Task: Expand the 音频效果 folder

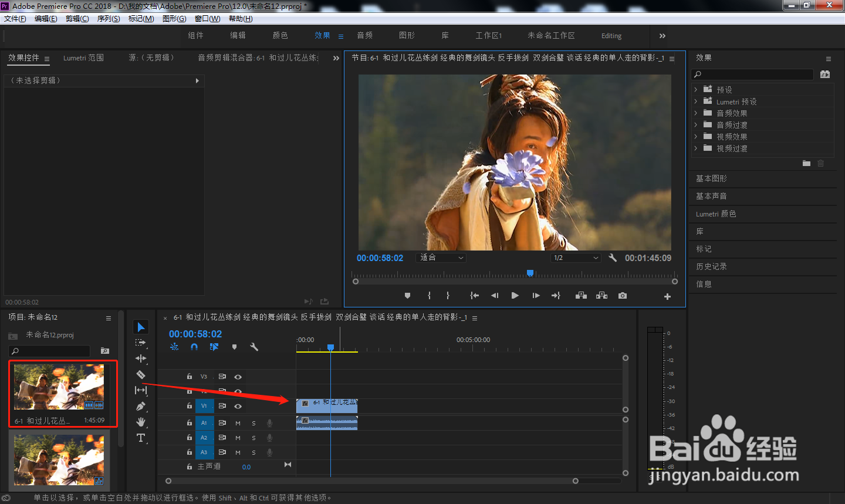Action: coord(696,113)
